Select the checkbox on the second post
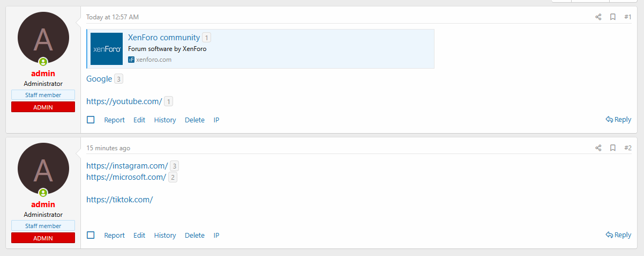This screenshot has height=256, width=644. click(91, 235)
